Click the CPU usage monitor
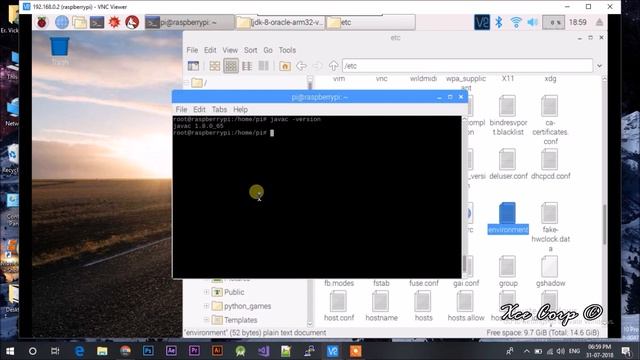 (x=553, y=22)
